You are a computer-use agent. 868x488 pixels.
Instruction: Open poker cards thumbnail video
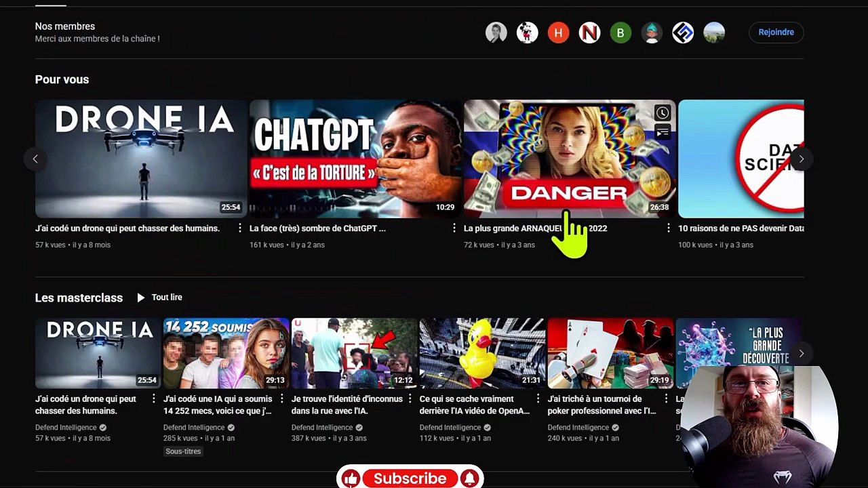coord(610,354)
